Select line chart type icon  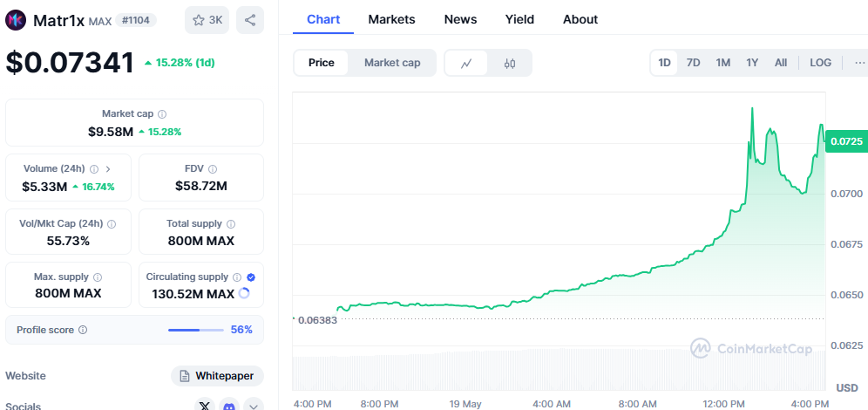tap(466, 63)
